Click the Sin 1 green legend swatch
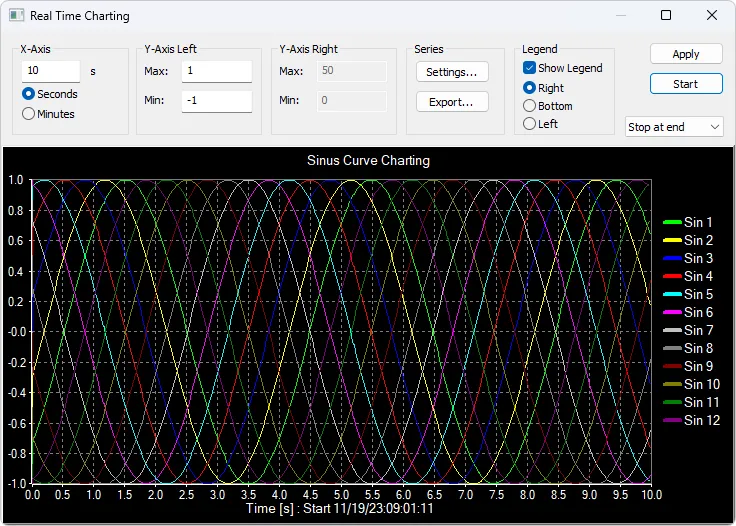 click(x=671, y=222)
